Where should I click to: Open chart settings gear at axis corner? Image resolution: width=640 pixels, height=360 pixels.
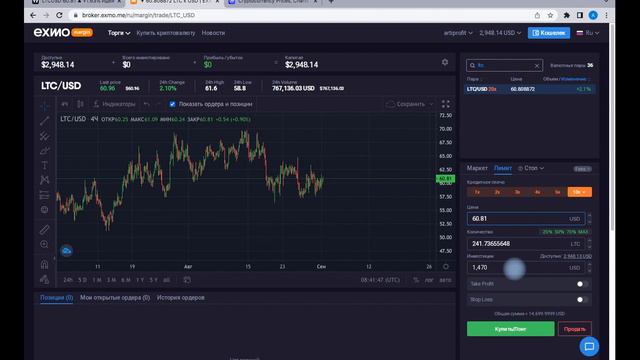[446, 267]
